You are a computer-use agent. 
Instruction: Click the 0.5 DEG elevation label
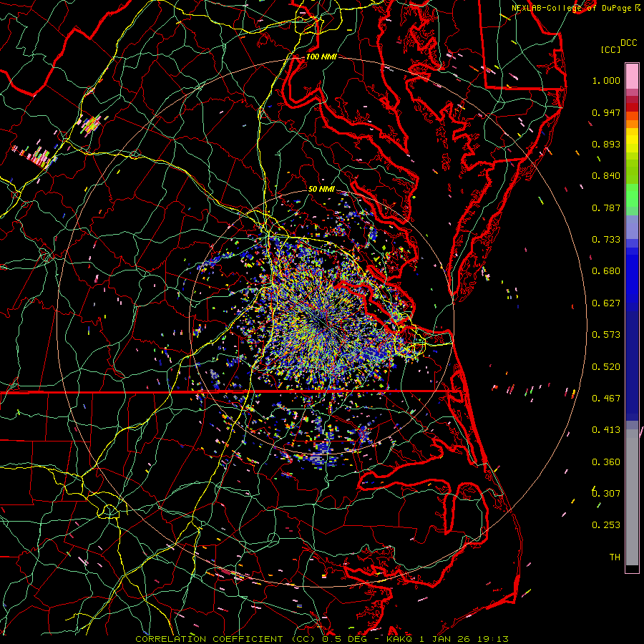click(x=345, y=639)
